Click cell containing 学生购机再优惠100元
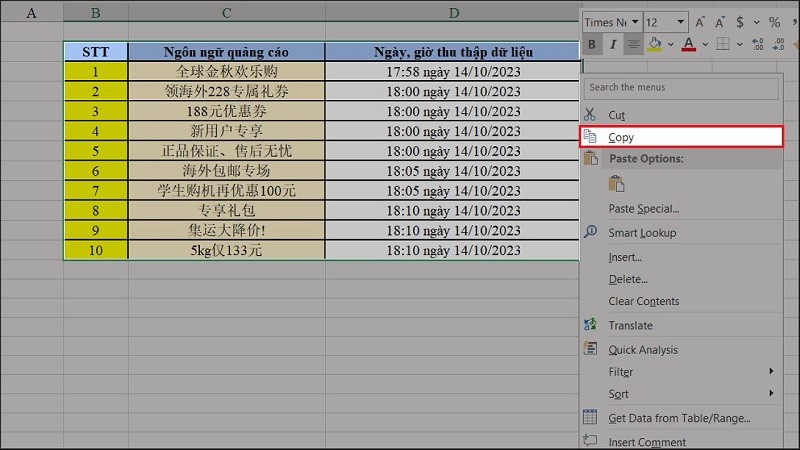 coord(227,191)
